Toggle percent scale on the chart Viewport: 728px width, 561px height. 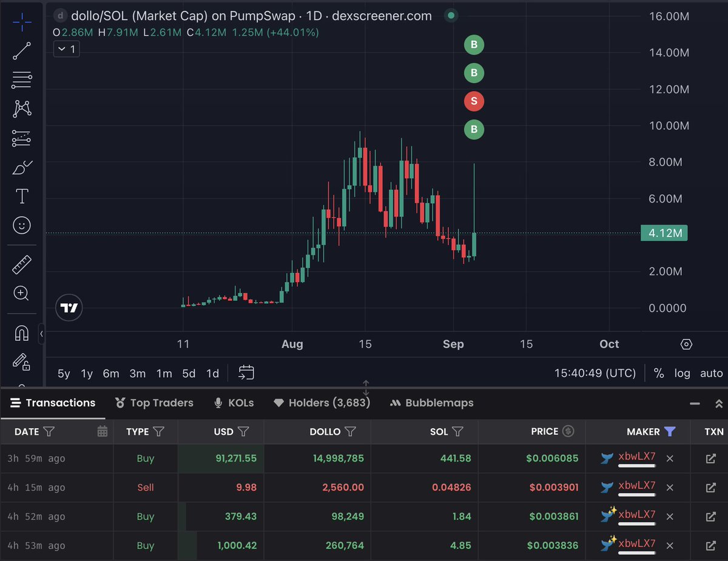pos(659,373)
